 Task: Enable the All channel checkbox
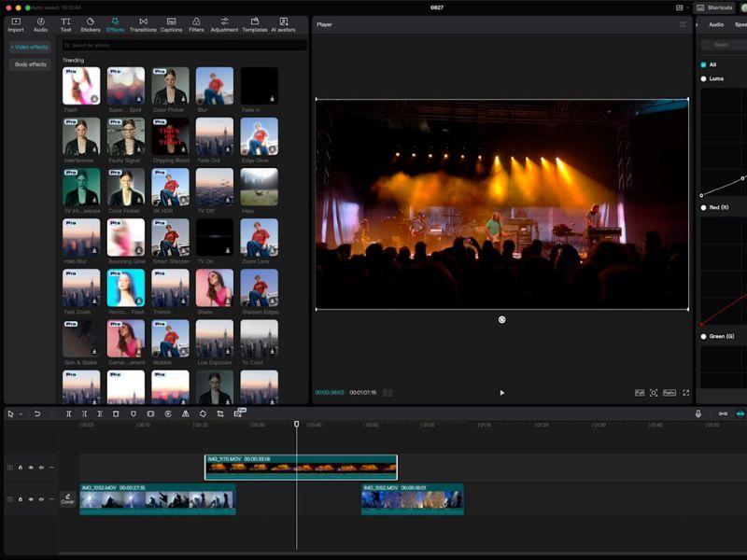(703, 64)
